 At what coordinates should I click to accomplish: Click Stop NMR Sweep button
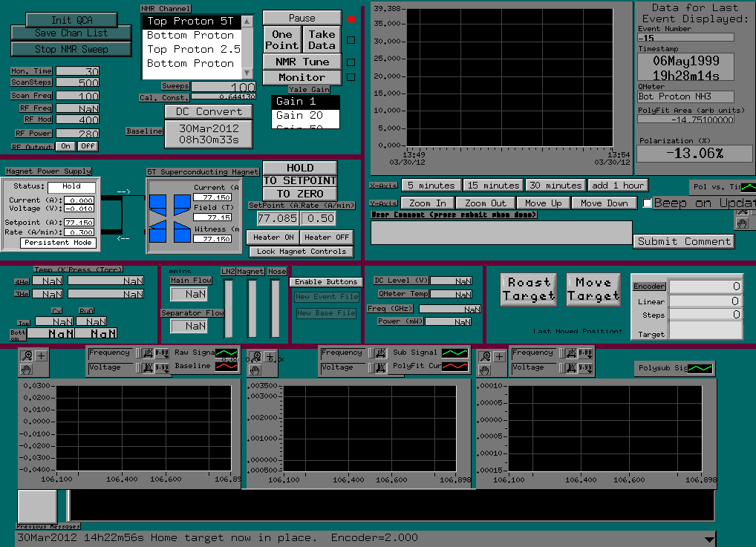point(71,49)
